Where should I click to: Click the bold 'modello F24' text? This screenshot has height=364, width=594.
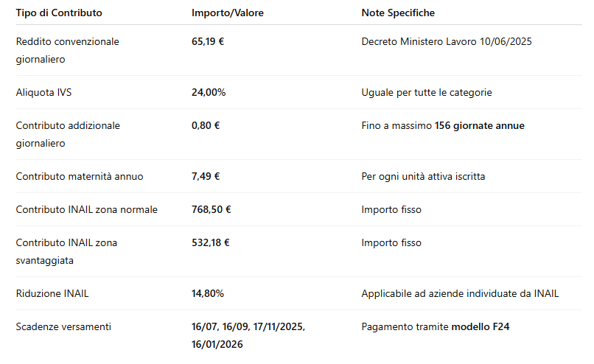pyautogui.click(x=480, y=327)
